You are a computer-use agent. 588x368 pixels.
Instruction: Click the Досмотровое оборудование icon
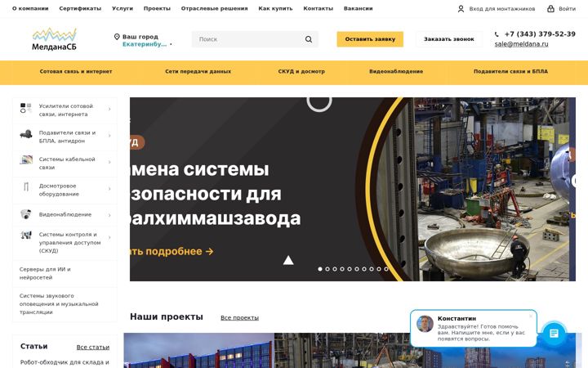point(26,186)
